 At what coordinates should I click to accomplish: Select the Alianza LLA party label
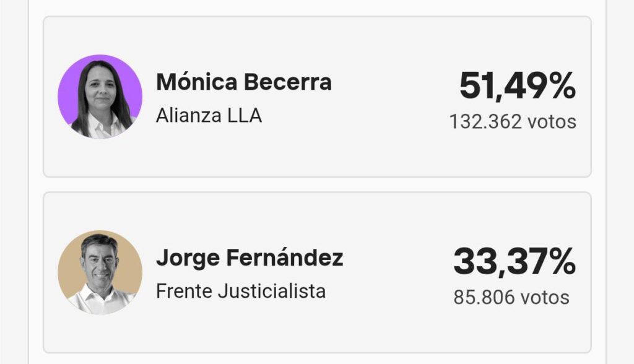(x=209, y=115)
